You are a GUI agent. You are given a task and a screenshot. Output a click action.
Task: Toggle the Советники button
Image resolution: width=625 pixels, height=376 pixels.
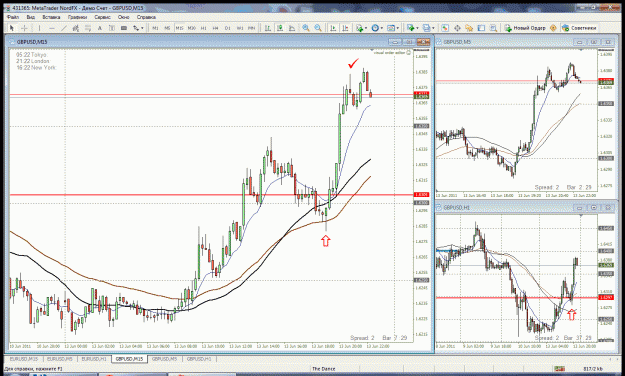click(579, 28)
